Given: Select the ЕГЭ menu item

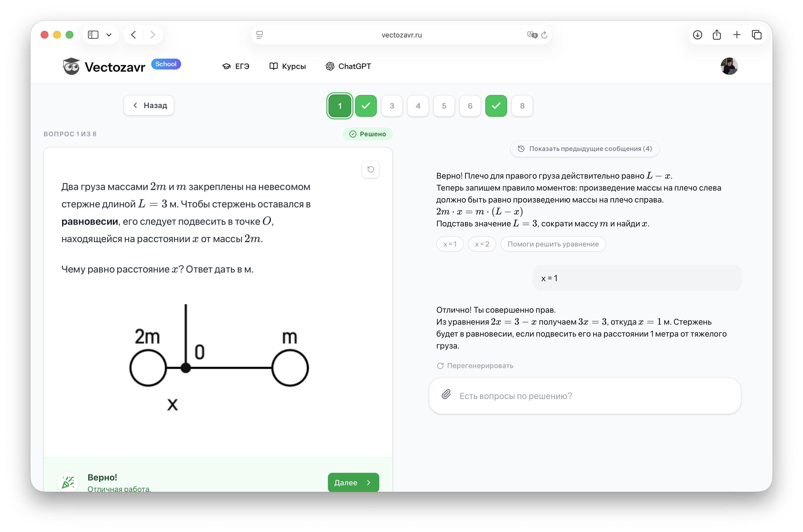Looking at the screenshot, I should tap(236, 66).
